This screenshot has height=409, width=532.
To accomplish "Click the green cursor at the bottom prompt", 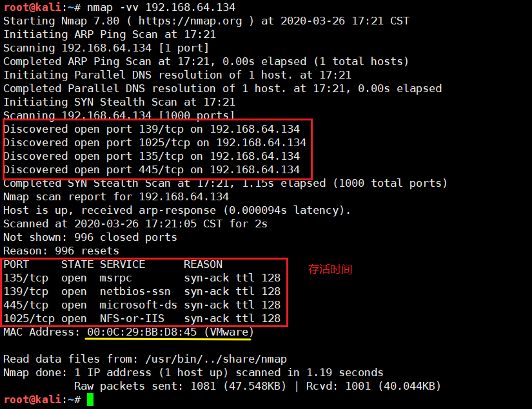I will coord(90,399).
